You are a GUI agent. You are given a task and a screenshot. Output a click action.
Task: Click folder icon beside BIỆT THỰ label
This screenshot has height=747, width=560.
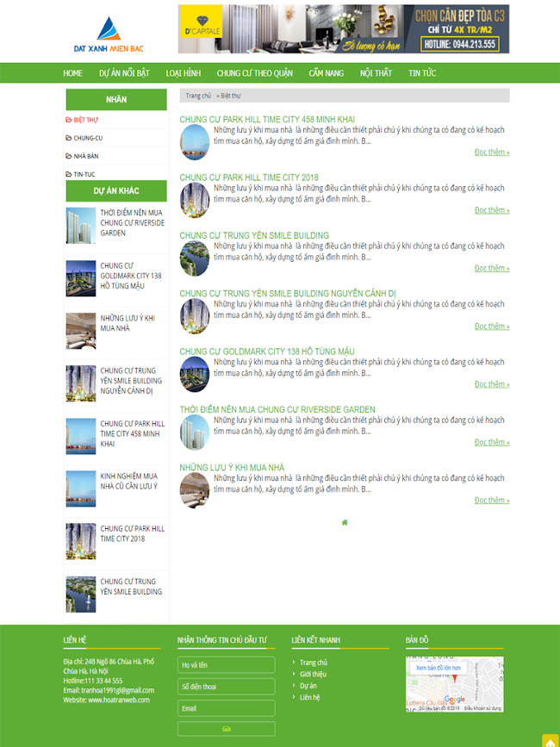pos(69,120)
